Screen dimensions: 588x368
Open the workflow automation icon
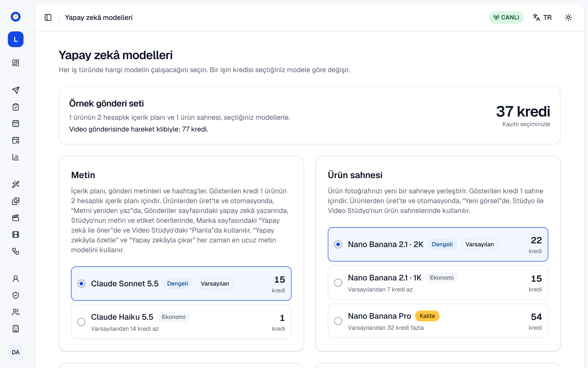point(16,251)
